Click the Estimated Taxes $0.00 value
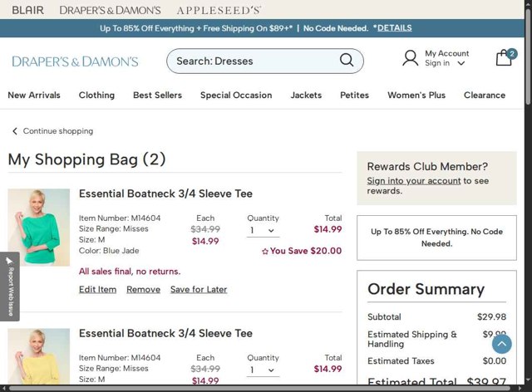The image size is (532, 392). click(495, 360)
